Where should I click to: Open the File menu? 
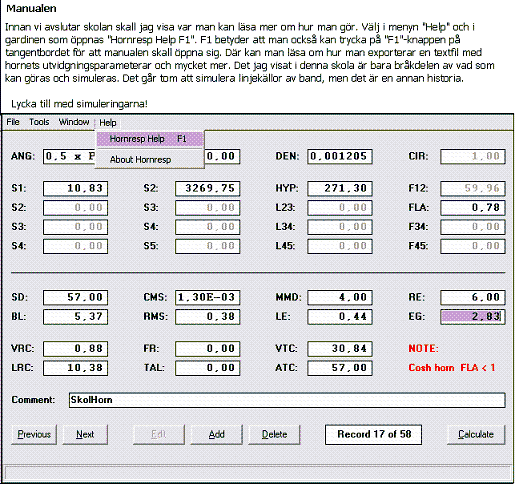pyautogui.click(x=13, y=122)
